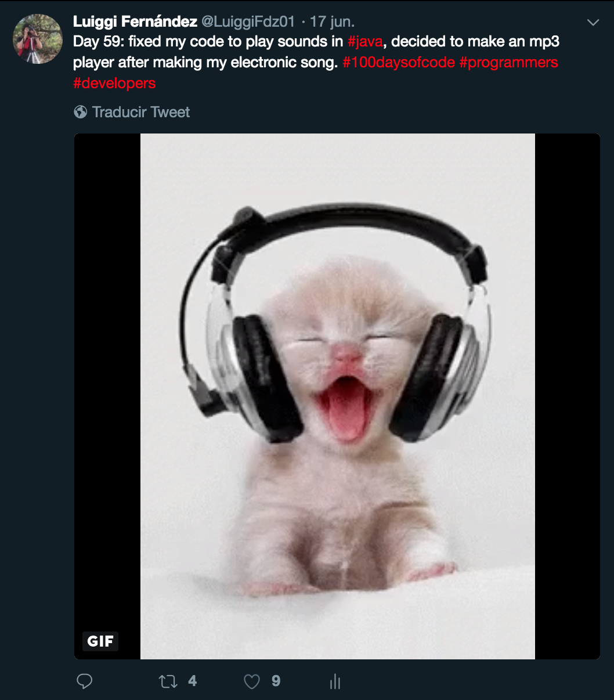The height and width of the screenshot is (700, 614).
Task: Click the like count number 9
Action: [276, 681]
